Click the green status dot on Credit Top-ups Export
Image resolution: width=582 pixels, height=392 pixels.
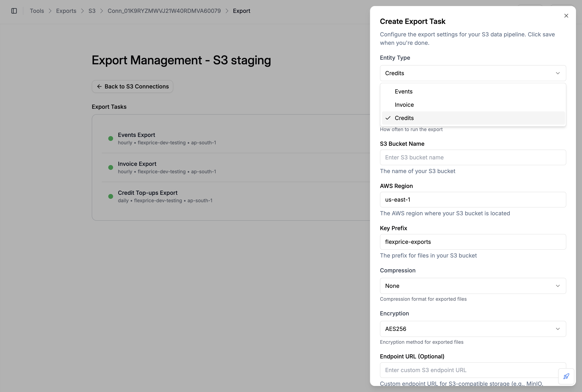110,196
